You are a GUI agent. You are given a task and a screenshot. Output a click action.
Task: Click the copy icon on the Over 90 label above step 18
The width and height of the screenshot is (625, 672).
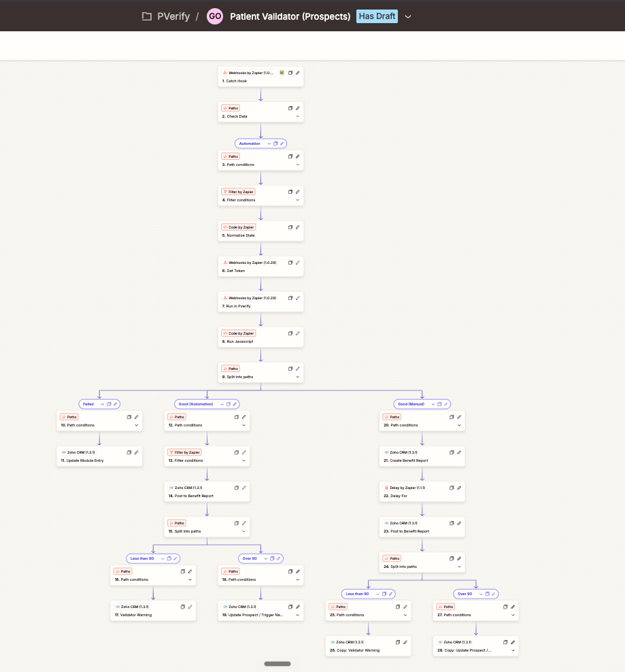click(x=272, y=558)
